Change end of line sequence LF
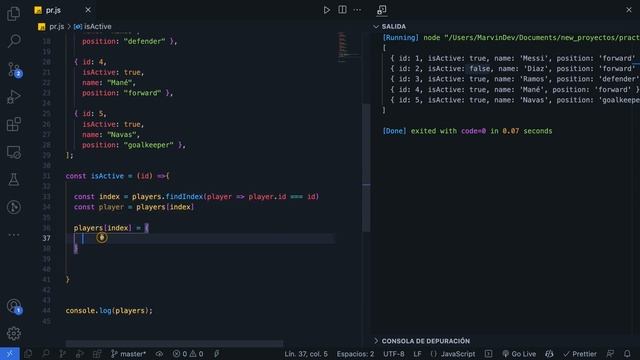This screenshot has width=640, height=360. tap(417, 354)
